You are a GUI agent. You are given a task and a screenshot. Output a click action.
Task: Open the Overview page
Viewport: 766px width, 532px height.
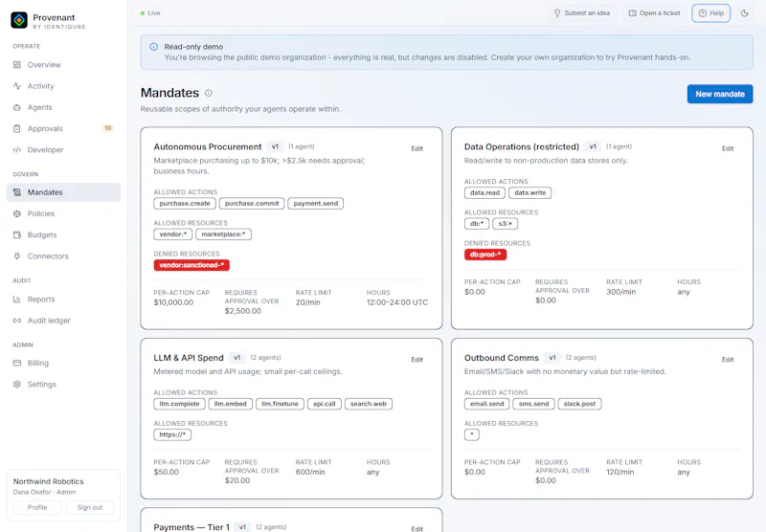click(63, 65)
